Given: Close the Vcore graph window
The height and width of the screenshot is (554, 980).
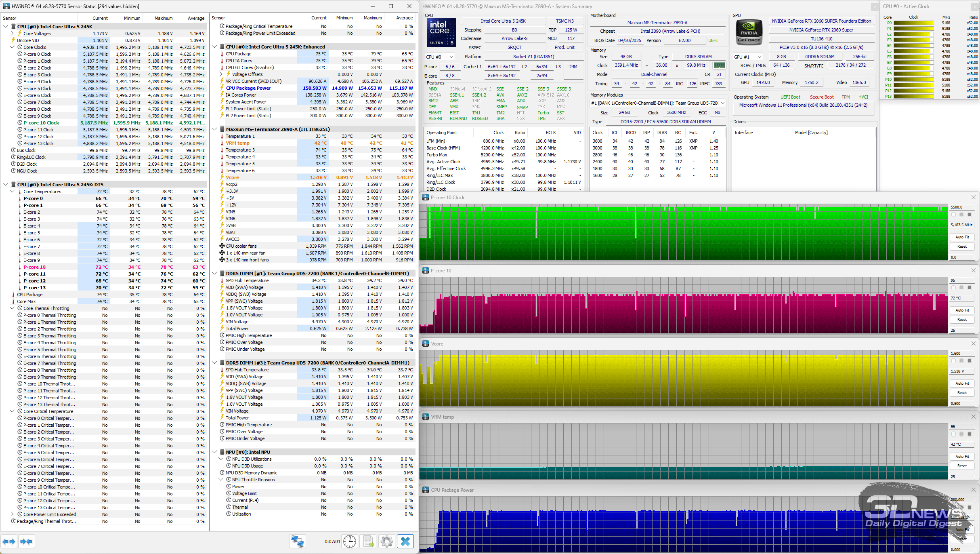Looking at the screenshot, I should tap(973, 343).
